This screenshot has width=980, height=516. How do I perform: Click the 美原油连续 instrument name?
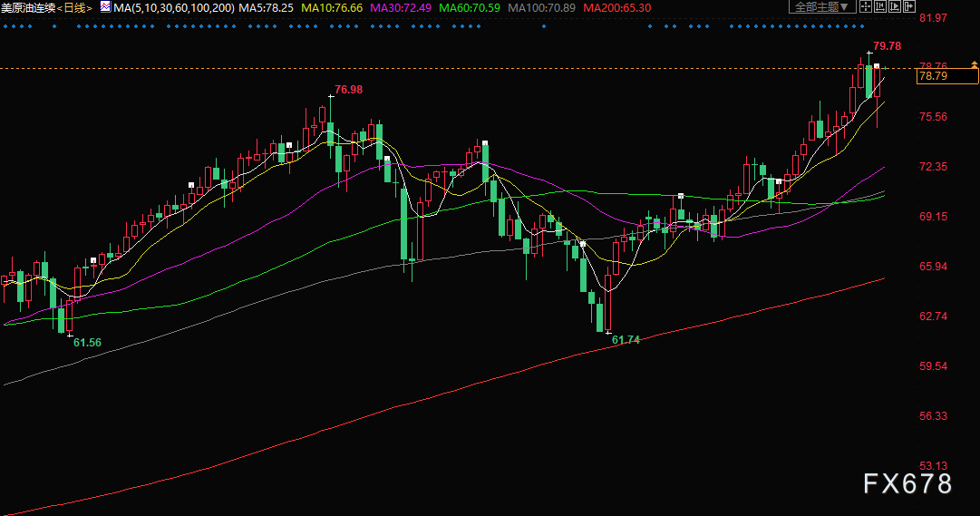click(28, 8)
